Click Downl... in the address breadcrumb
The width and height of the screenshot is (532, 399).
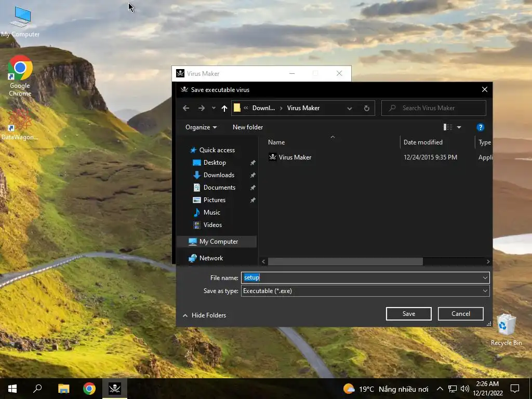[263, 108]
